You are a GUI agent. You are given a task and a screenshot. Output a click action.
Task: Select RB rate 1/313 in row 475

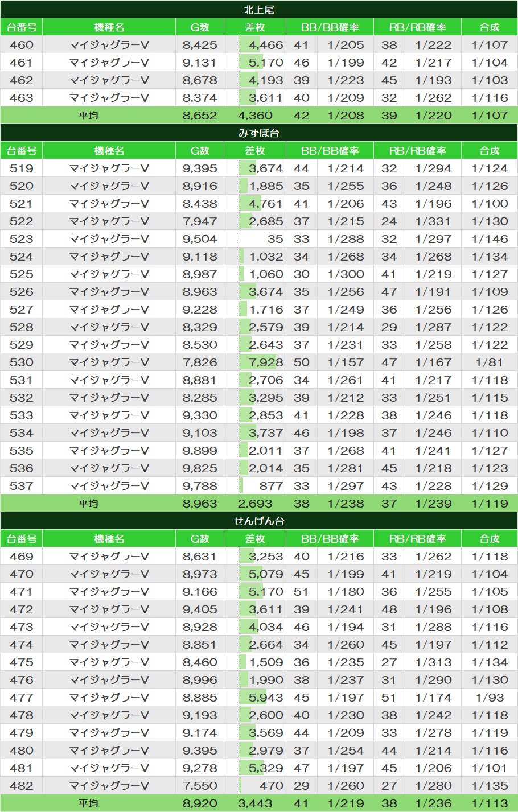[x=433, y=662]
